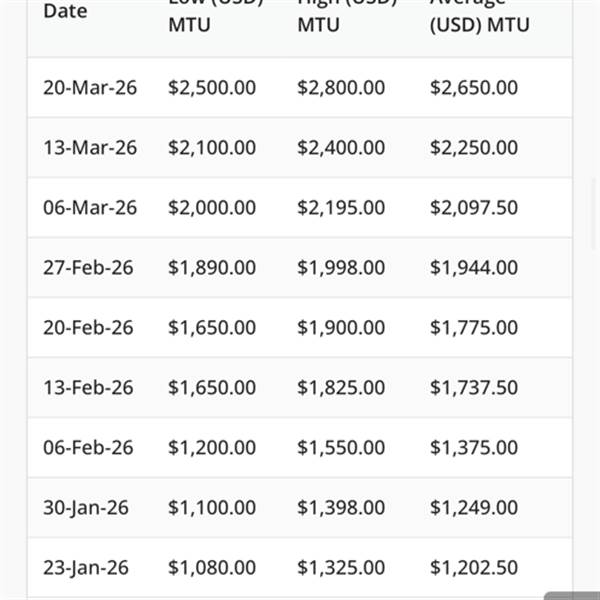Select the 20-Feb-26 date cell

pyautogui.click(x=88, y=328)
